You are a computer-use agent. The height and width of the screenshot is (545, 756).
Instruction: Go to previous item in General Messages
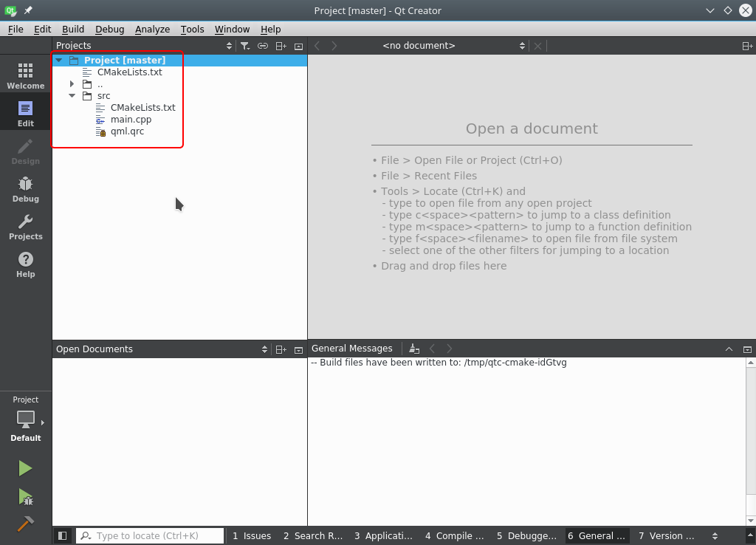(x=432, y=349)
